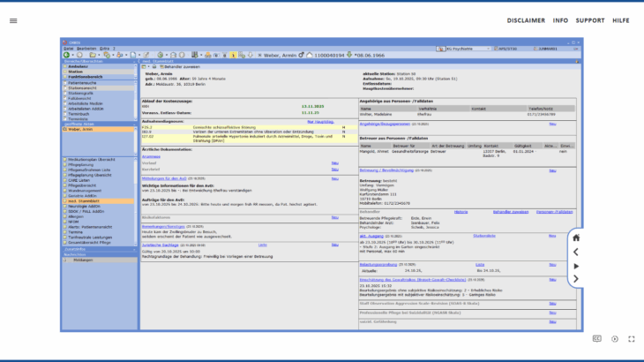The height and width of the screenshot is (362, 644).
Task: Expand the Funktionsbereich section in sidebar
Action: pyautogui.click(x=86, y=77)
